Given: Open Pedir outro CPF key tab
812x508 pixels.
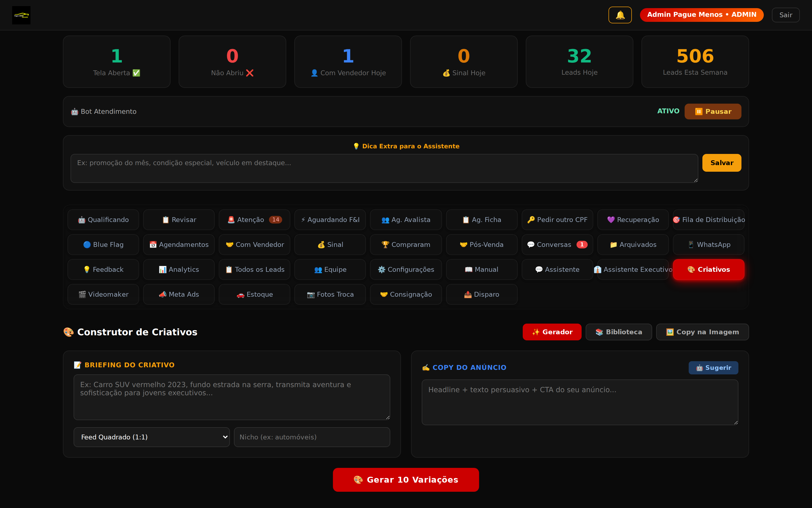Looking at the screenshot, I should pyautogui.click(x=557, y=220).
